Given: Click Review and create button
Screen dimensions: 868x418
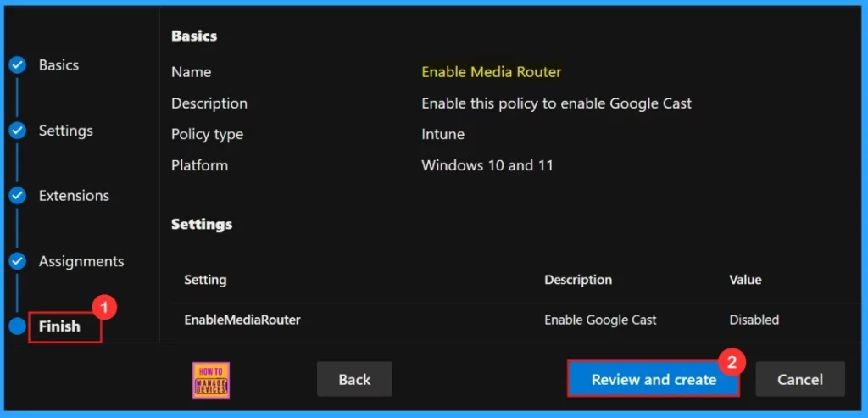Looking at the screenshot, I should click(654, 379).
